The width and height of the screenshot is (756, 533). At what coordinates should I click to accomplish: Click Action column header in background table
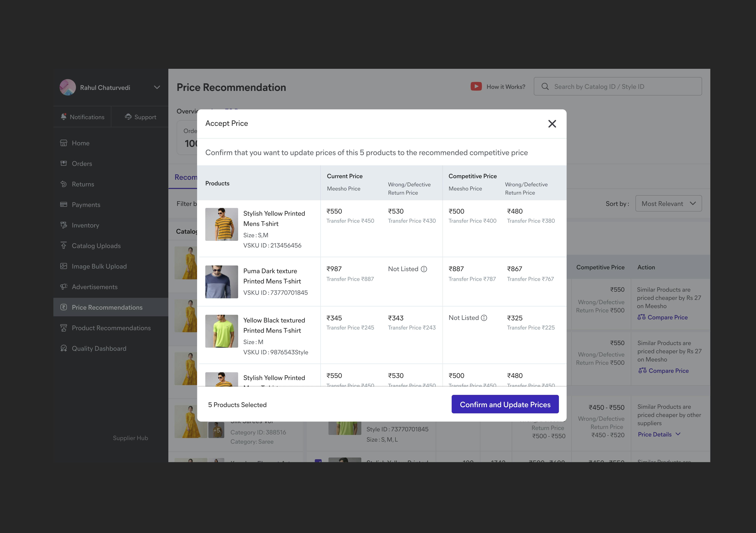point(646,268)
